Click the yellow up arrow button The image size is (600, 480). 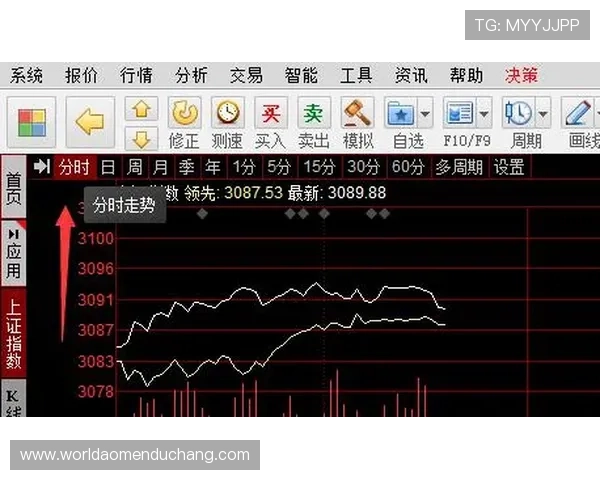point(141,109)
